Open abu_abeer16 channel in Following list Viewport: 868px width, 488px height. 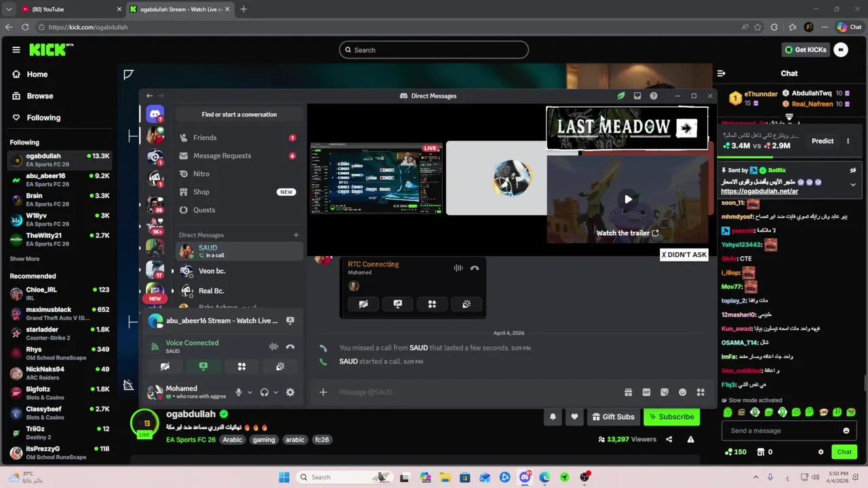coord(60,179)
